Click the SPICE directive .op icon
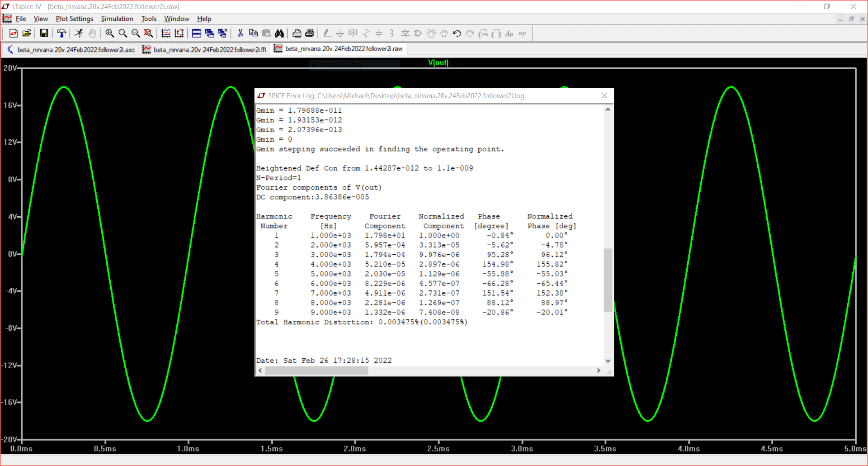868x466 pixels. [x=522, y=33]
